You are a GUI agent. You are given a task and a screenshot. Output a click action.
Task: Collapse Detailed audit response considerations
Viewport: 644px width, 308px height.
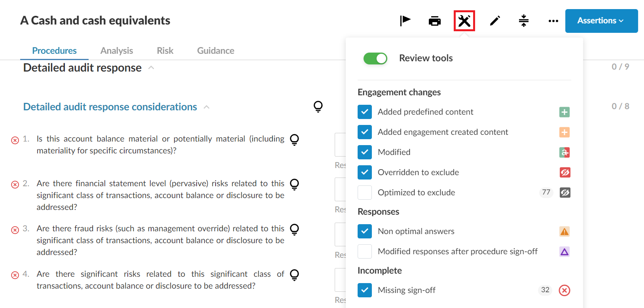[x=206, y=107]
